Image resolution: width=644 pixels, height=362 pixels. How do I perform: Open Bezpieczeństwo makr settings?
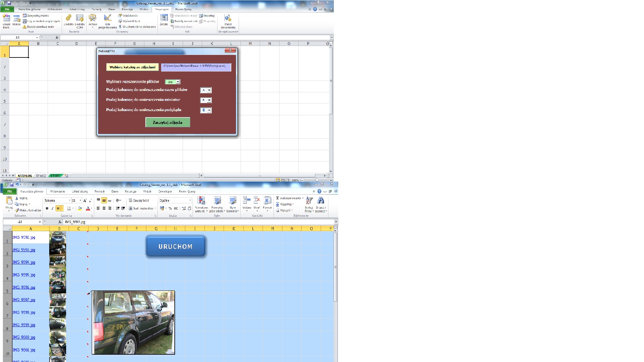38,27
